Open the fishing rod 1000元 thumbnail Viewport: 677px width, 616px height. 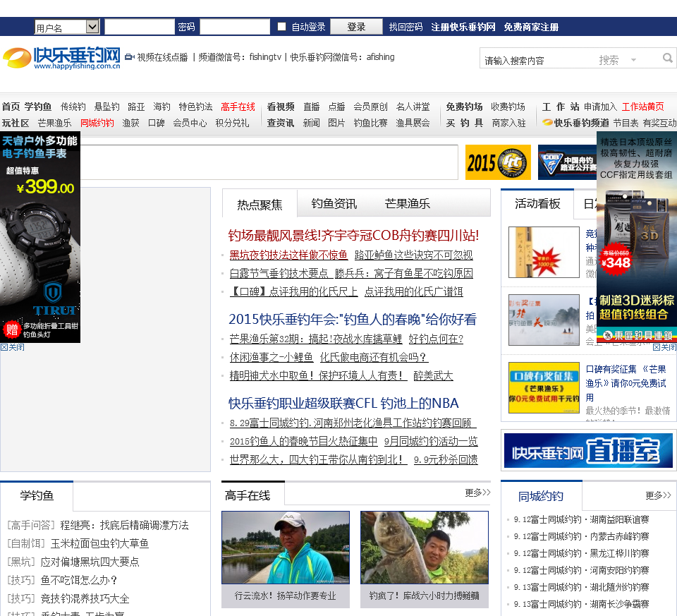click(x=544, y=252)
